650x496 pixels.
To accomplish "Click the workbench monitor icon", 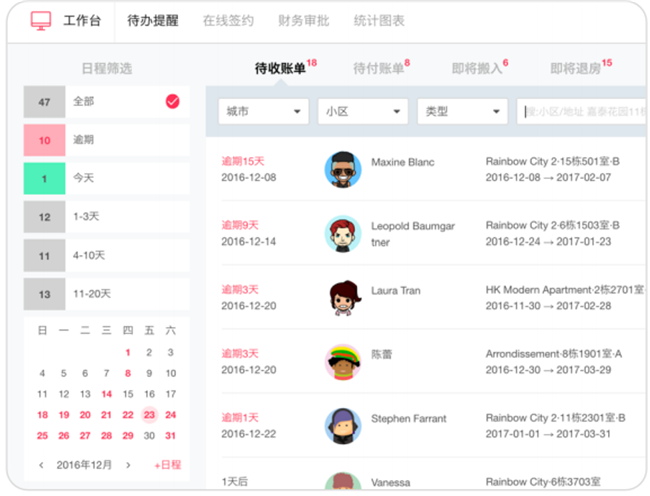I will pos(41,20).
